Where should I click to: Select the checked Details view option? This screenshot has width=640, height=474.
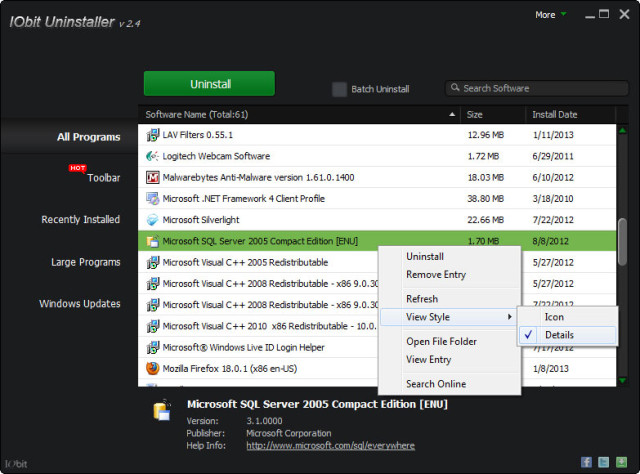pos(567,335)
